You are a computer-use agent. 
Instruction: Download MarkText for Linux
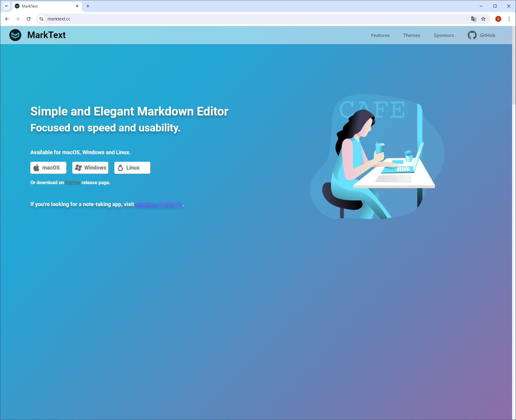coord(132,168)
